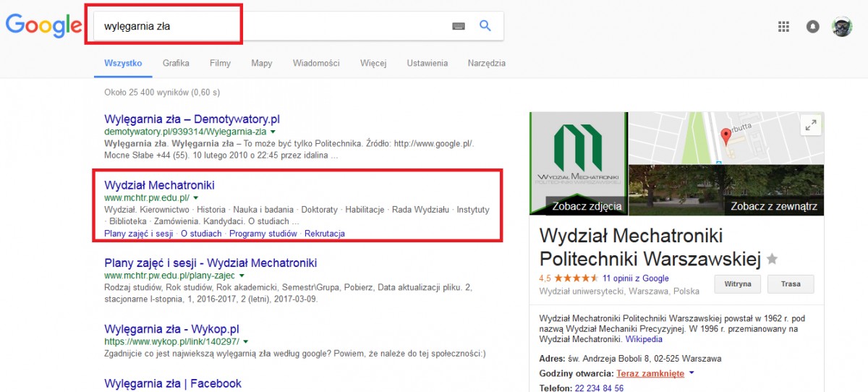Expand the demotywatory.pl URL dropdown arrow
This screenshot has width=868, height=392.
(273, 132)
